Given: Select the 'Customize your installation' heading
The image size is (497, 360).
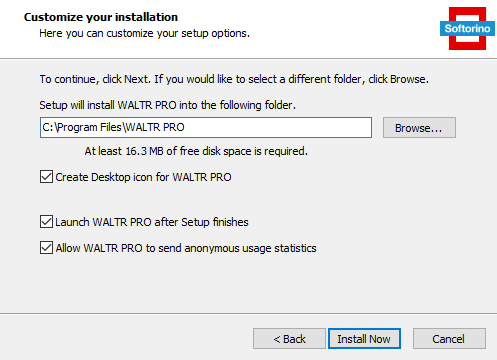Looking at the screenshot, I should (101, 17).
